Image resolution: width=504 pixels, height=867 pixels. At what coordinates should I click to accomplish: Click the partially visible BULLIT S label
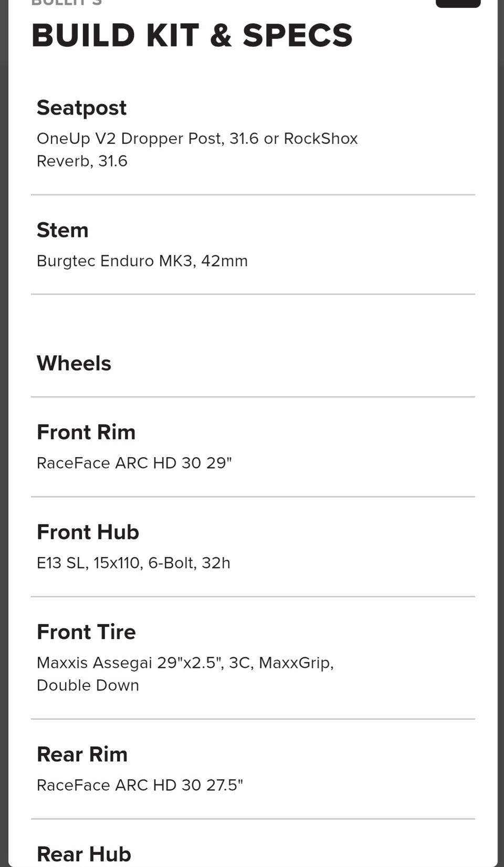(67, 3)
